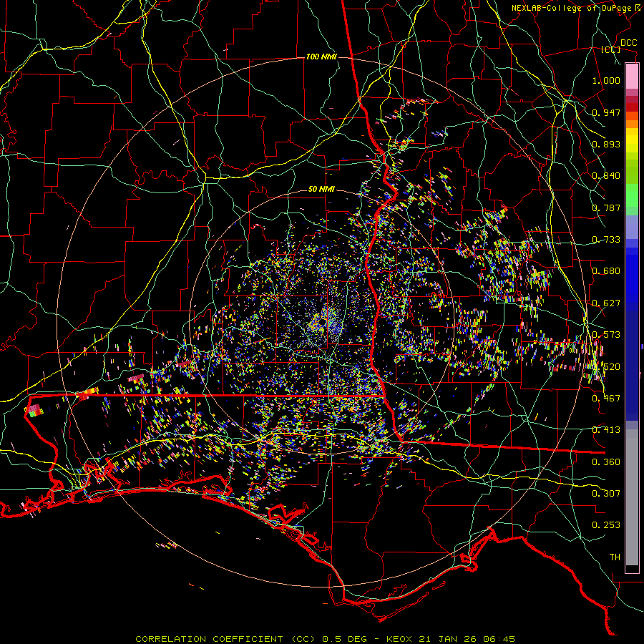This screenshot has height=644, width=644.
Task: Click the bright green color bar segment
Action: 632,195
